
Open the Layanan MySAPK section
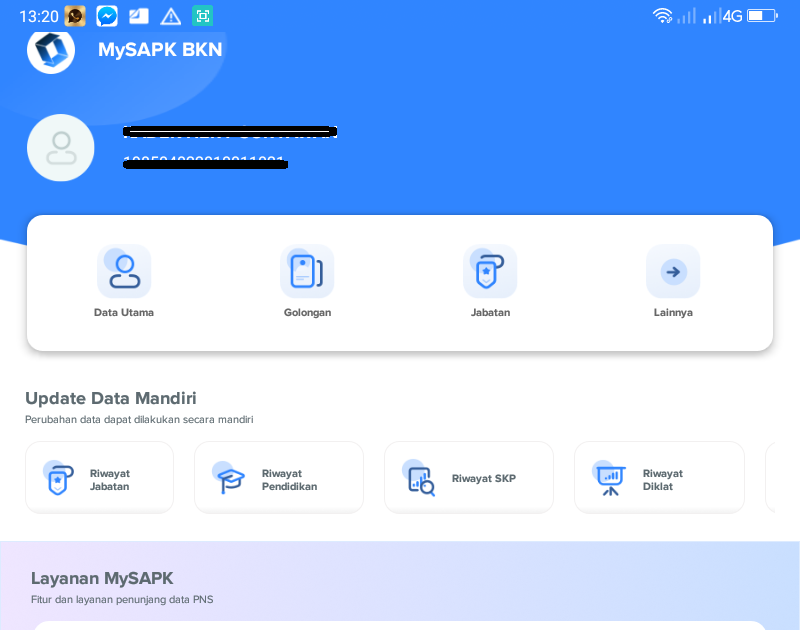[101, 578]
